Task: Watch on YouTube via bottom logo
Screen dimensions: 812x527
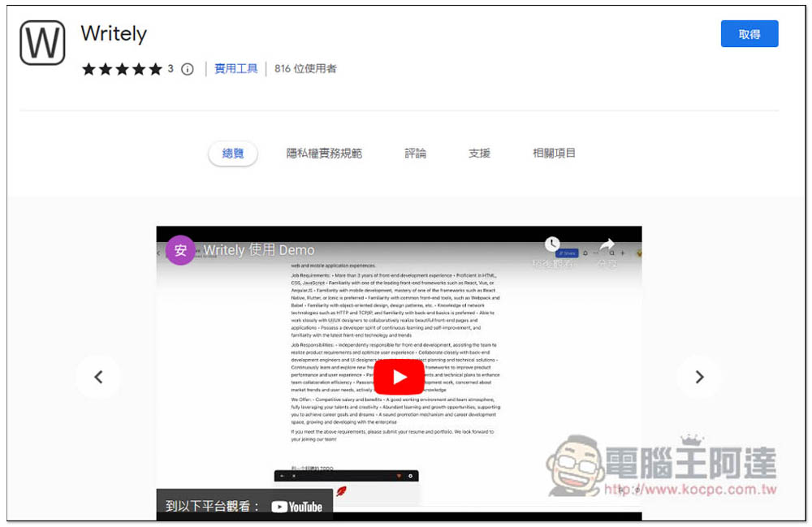Action: coord(296,507)
